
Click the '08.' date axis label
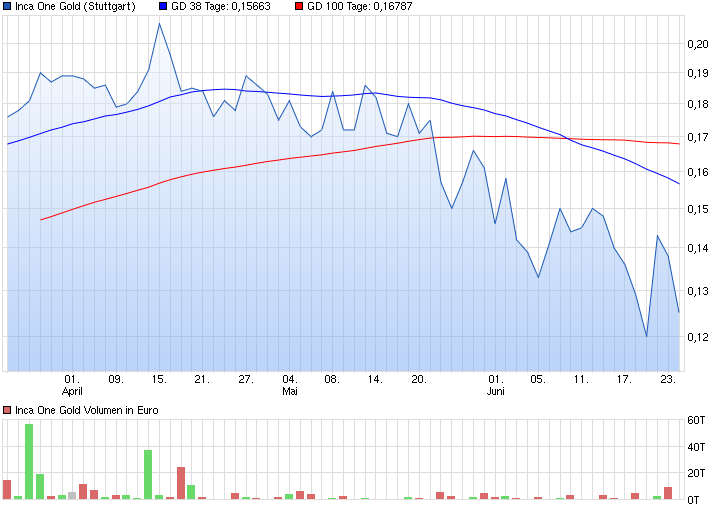pyautogui.click(x=332, y=379)
